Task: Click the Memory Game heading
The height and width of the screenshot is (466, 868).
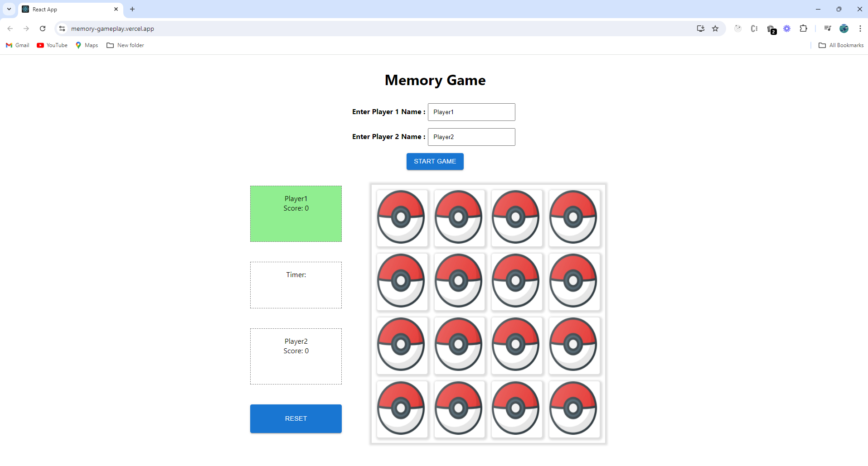Action: point(435,80)
